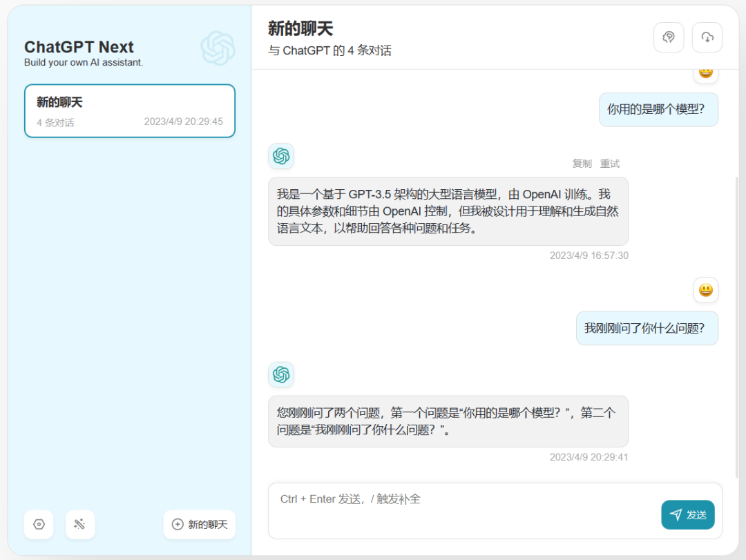Click the "4 条对话" count in the sidebar

click(56, 123)
